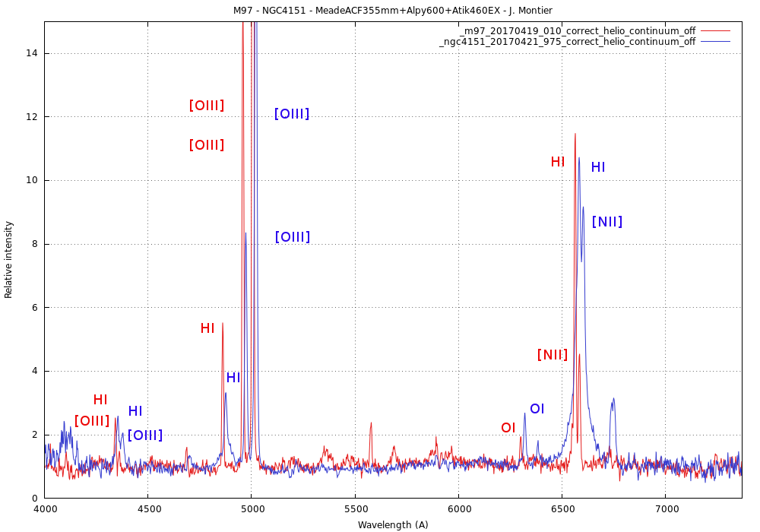Click the blue ngc4151 legend line sample
Viewport: 760px width, 532px height.
pyautogui.click(x=715, y=42)
